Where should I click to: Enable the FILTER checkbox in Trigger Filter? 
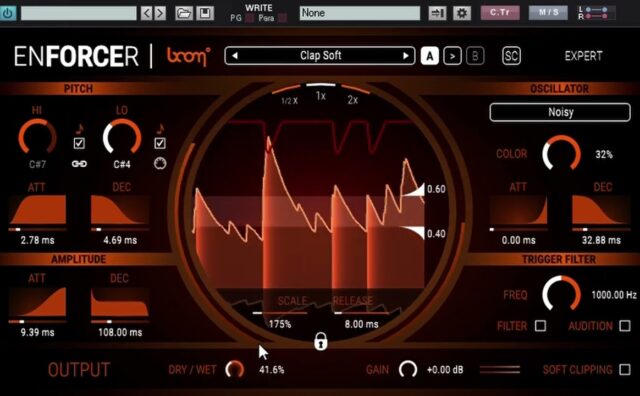(540, 325)
